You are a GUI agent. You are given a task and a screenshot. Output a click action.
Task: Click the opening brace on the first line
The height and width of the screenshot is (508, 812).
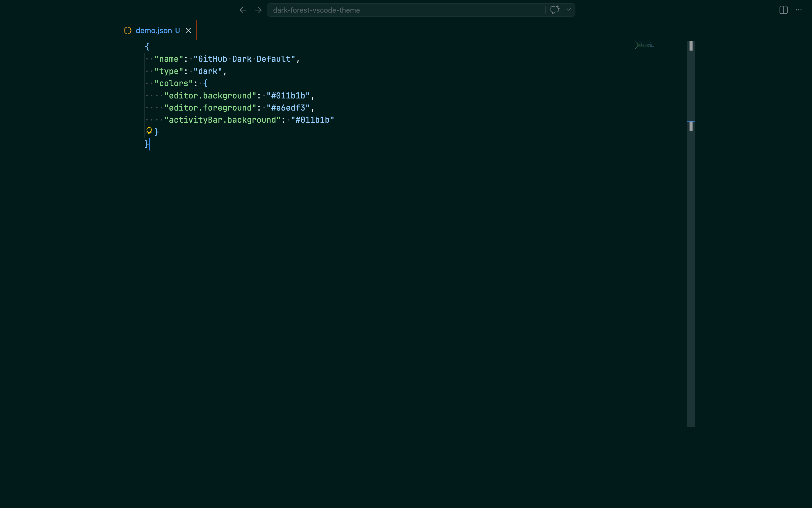(147, 47)
